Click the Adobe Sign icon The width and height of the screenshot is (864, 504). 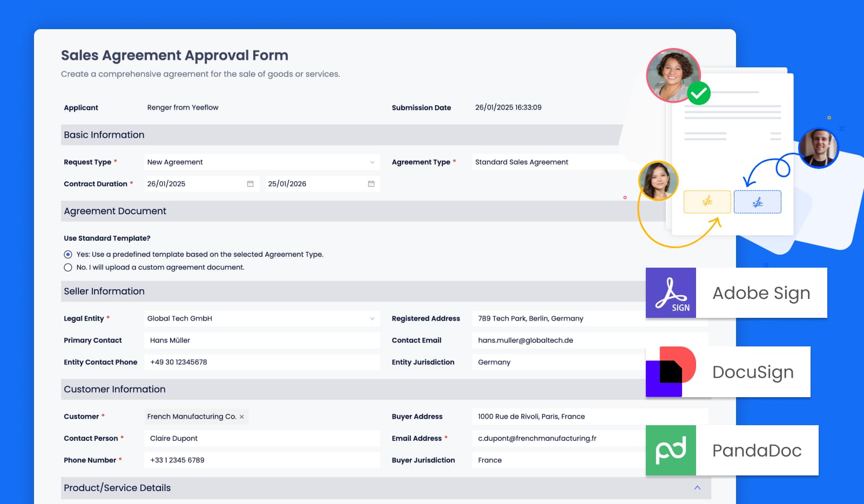(x=672, y=292)
